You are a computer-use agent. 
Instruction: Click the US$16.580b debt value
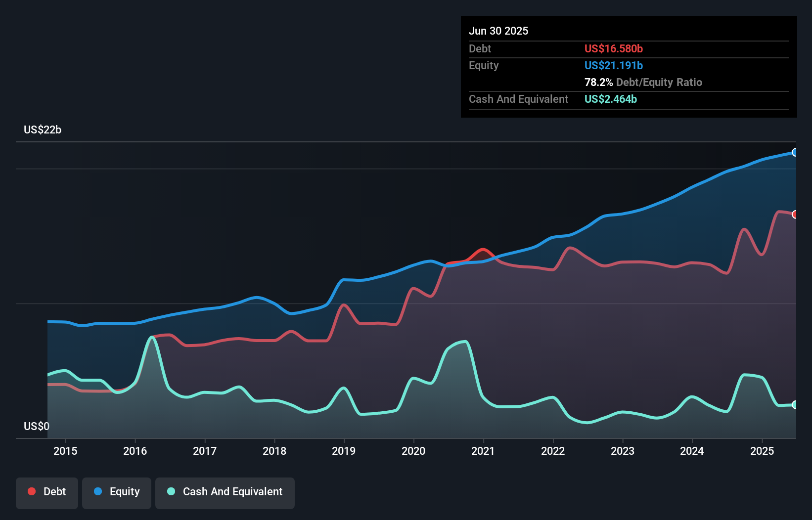[x=613, y=48]
